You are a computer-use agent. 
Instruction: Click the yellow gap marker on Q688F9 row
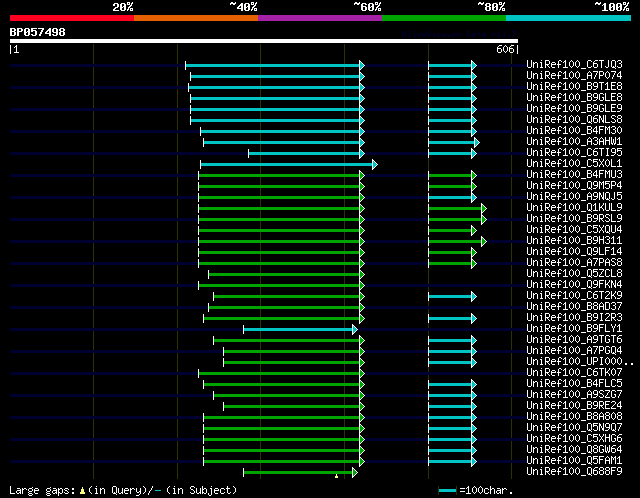[336, 476]
